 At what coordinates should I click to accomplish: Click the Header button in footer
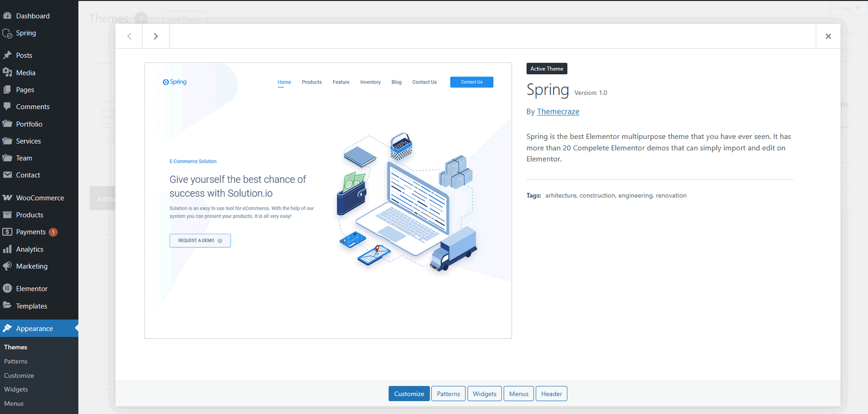click(551, 394)
